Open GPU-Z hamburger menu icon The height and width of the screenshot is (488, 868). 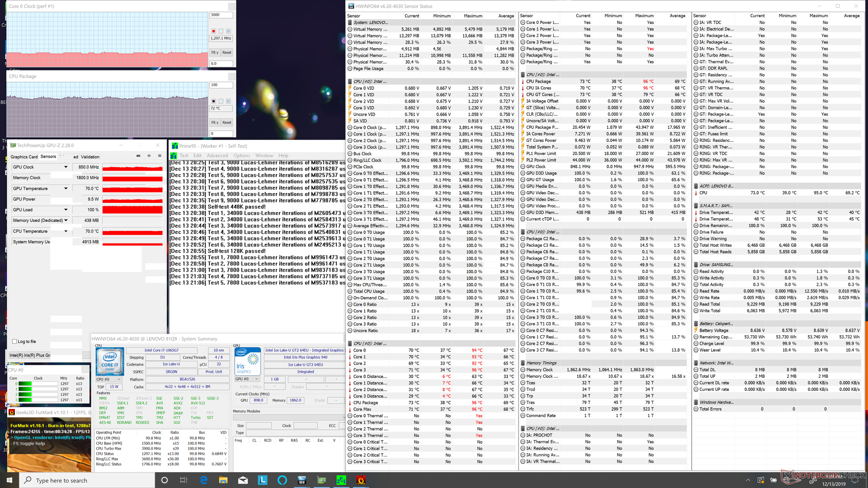pyautogui.click(x=160, y=156)
